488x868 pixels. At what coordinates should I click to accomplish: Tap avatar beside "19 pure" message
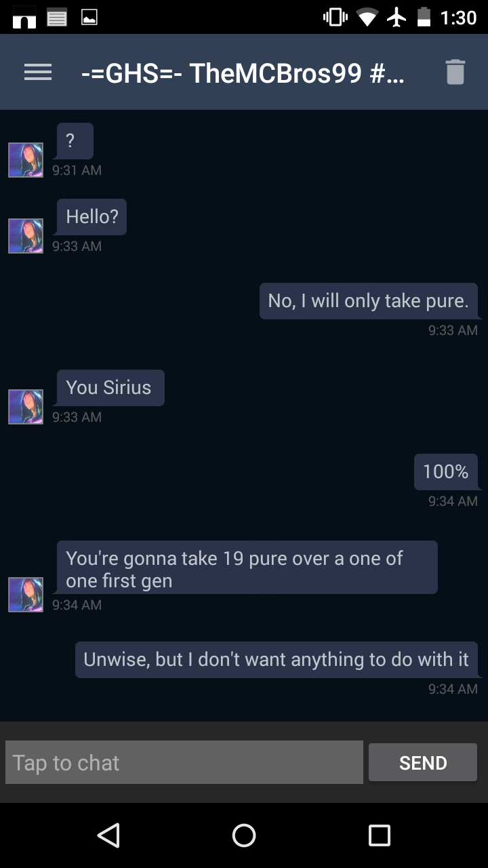tap(26, 595)
